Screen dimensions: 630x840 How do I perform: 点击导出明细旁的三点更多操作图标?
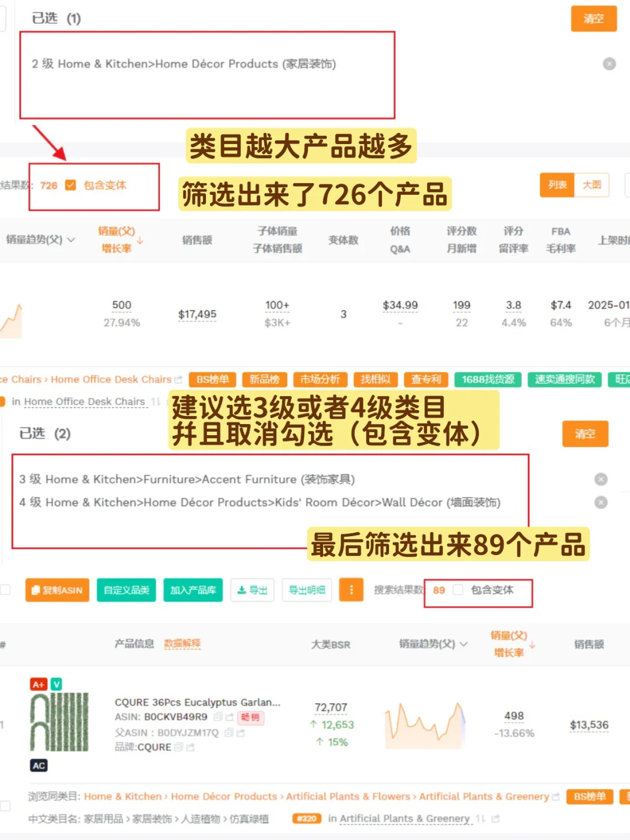point(351,590)
